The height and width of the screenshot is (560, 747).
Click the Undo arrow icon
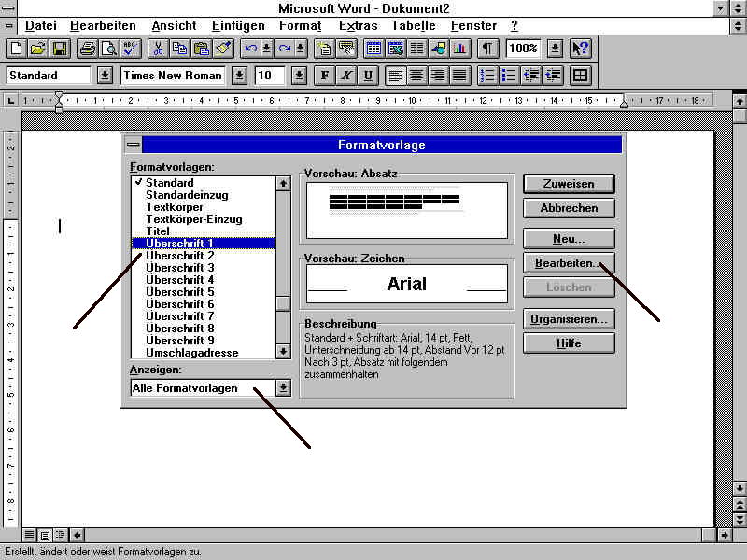pos(250,49)
